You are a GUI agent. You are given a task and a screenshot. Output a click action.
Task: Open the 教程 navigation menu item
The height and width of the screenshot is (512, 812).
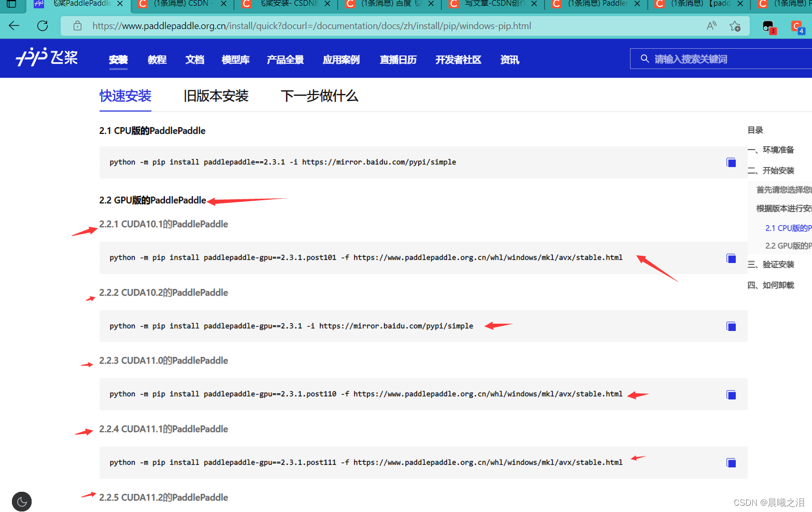[x=157, y=60]
